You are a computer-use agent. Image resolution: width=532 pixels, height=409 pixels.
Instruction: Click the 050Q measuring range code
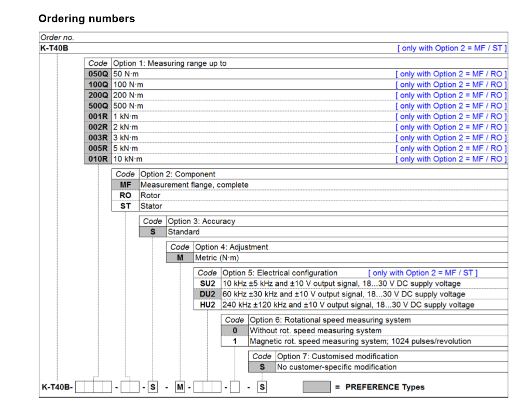click(x=98, y=74)
